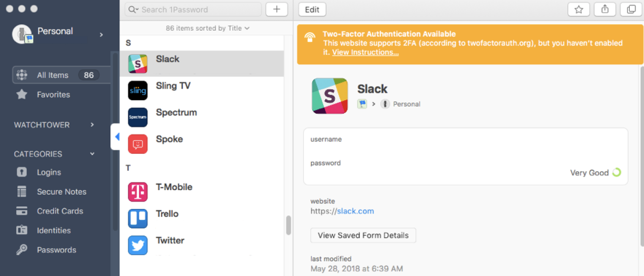This screenshot has height=276, width=644.
Task: Select the Trello entry title
Action: 167,214
